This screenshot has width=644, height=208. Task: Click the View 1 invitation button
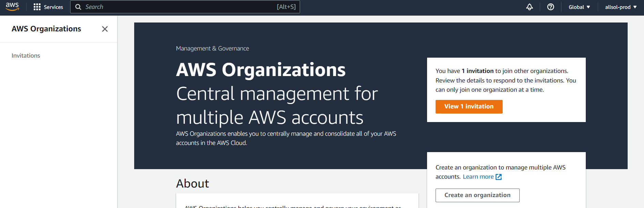click(469, 106)
